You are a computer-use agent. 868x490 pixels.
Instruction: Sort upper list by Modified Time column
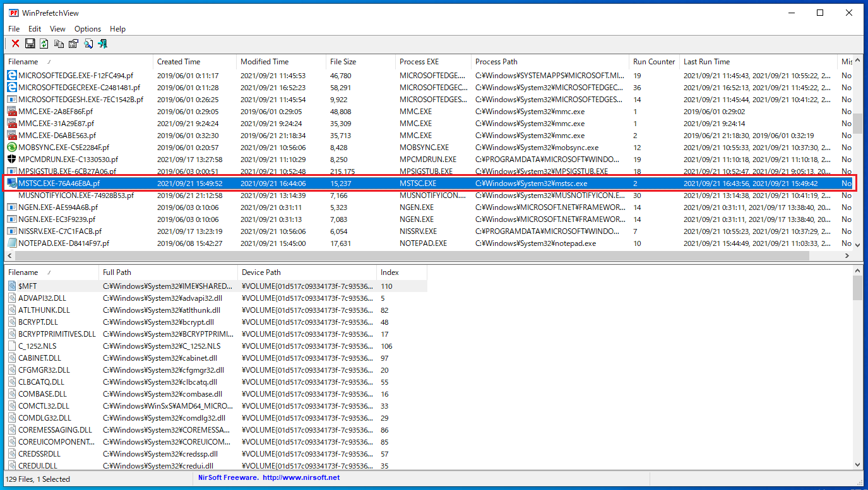pos(281,62)
